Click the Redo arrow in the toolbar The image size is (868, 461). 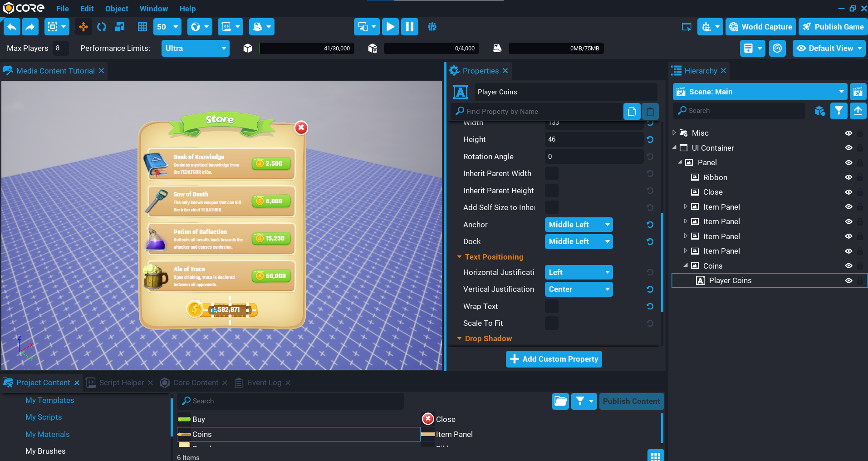(x=30, y=27)
